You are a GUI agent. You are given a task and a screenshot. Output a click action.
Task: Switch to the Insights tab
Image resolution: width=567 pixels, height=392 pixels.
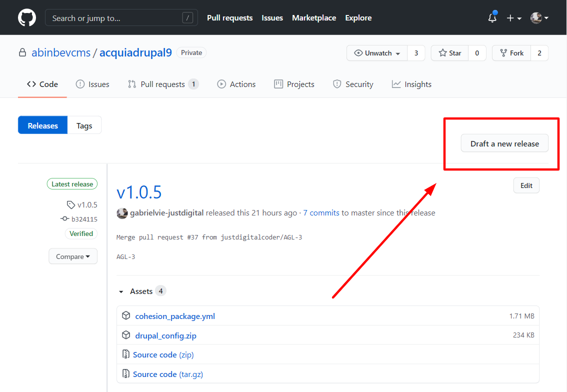tap(411, 84)
